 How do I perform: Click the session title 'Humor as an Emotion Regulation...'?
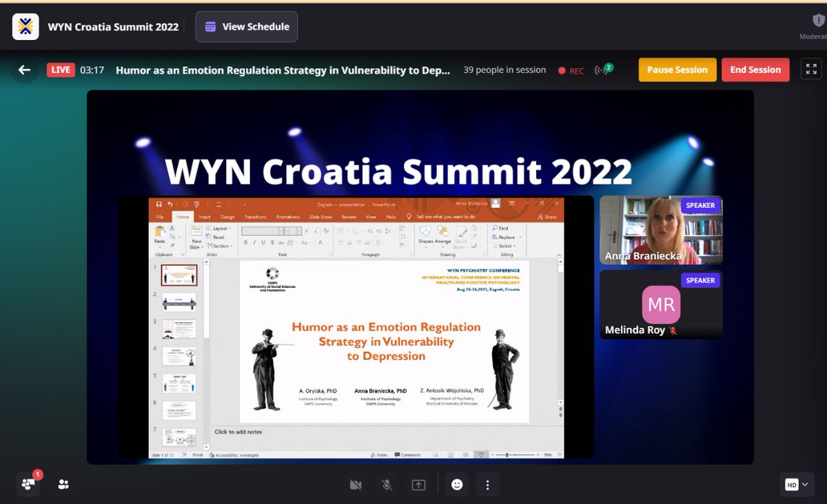[283, 70]
